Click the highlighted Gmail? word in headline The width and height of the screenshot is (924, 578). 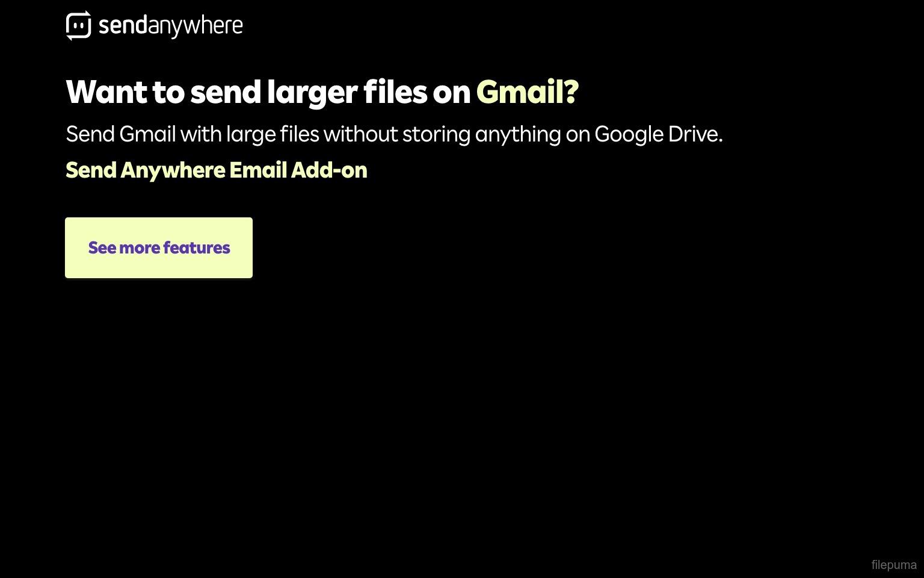[x=527, y=92]
